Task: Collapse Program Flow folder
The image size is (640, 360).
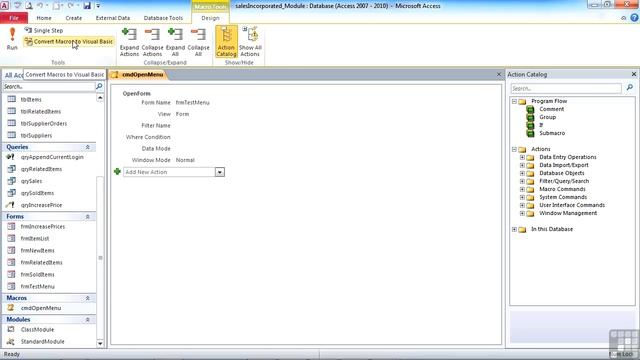Action: click(514, 101)
